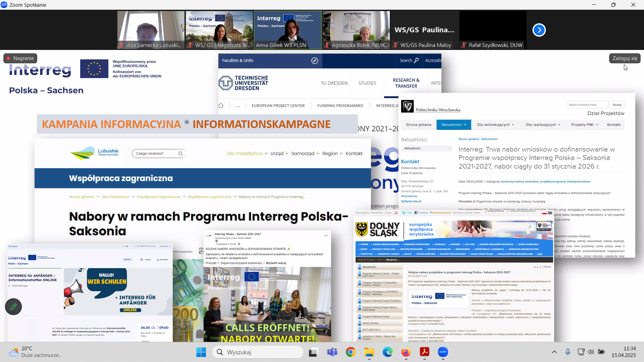Expand Projekty PWr dropdown
Image resolution: width=644 pixels, height=362 pixels.
click(585, 125)
